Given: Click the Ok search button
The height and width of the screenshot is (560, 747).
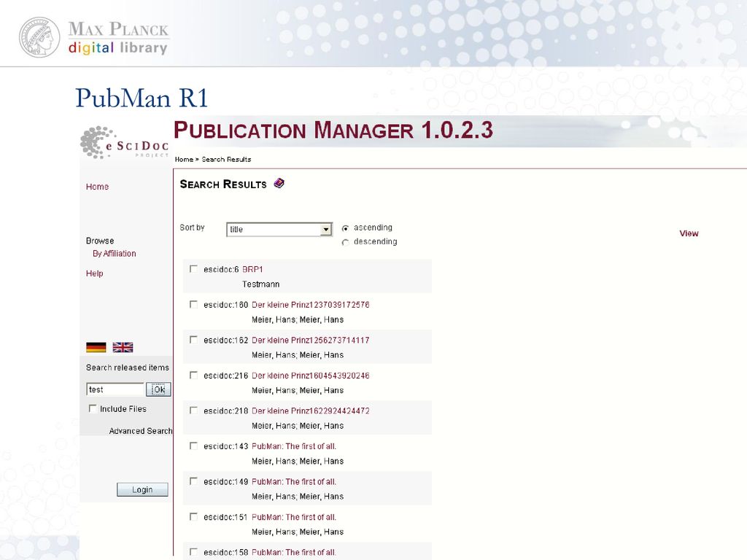Looking at the screenshot, I should pos(158,389).
